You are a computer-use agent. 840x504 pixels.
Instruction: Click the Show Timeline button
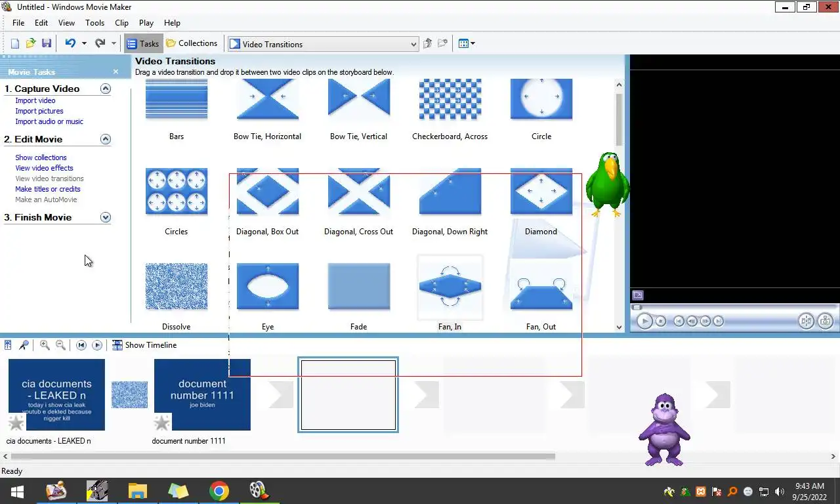tap(144, 345)
